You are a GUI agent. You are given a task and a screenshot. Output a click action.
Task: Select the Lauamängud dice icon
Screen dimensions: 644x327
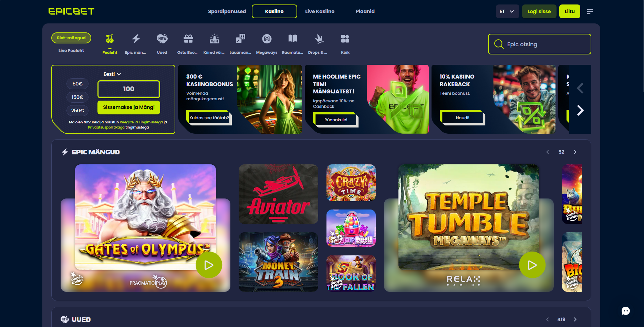240,39
